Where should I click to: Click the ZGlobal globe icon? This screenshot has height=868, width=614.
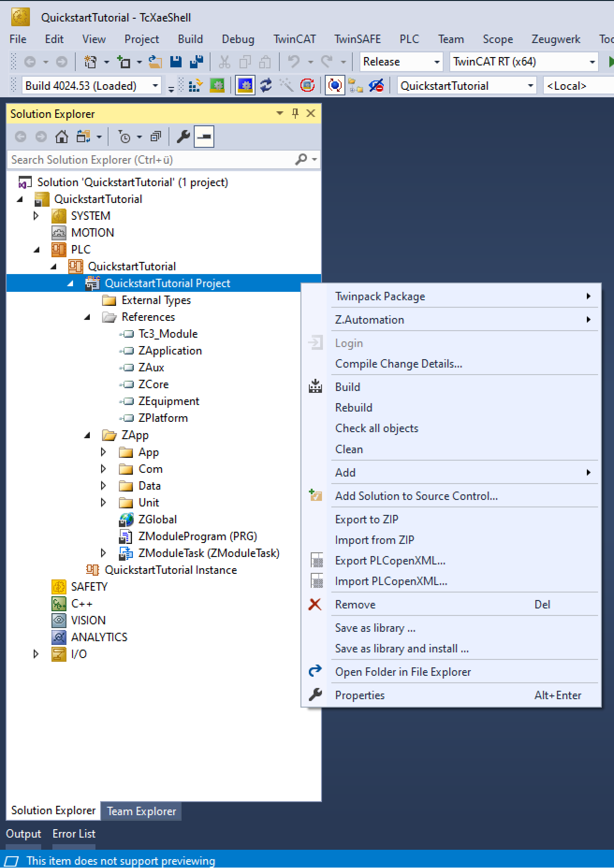point(126,520)
